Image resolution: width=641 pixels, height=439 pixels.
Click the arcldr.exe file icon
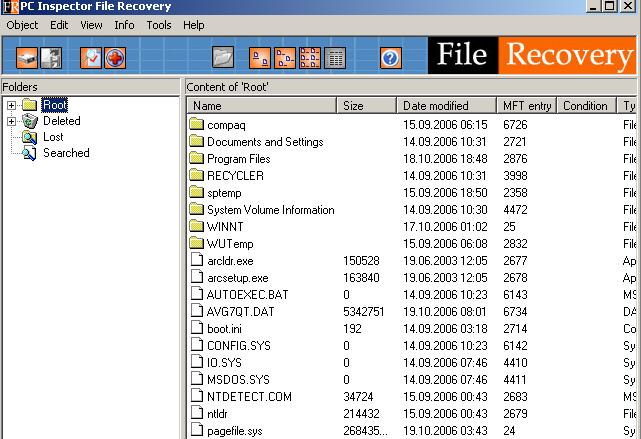(197, 260)
